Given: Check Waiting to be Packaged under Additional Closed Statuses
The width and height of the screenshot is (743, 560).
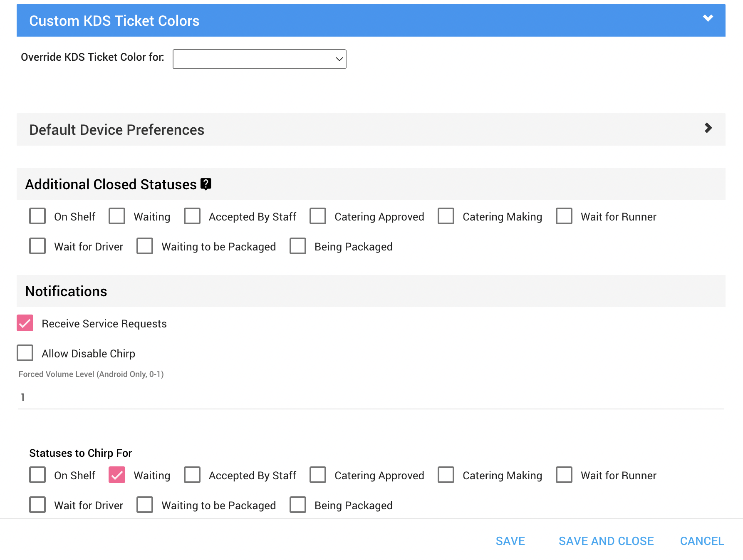Looking at the screenshot, I should (145, 246).
